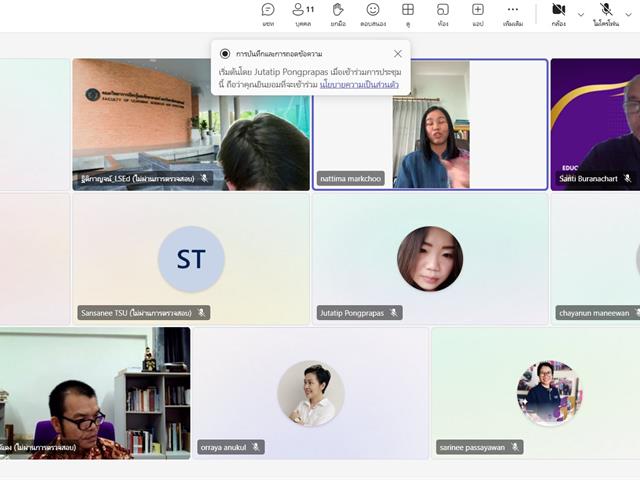The height and width of the screenshot is (480, 640).
Task: Unmute the microphone
Action: [x=606, y=14]
